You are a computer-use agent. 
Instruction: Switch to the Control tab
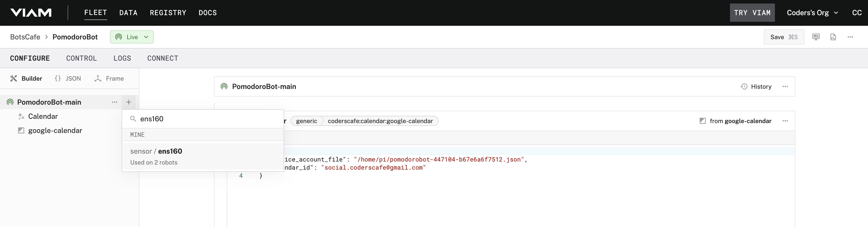[x=82, y=58]
